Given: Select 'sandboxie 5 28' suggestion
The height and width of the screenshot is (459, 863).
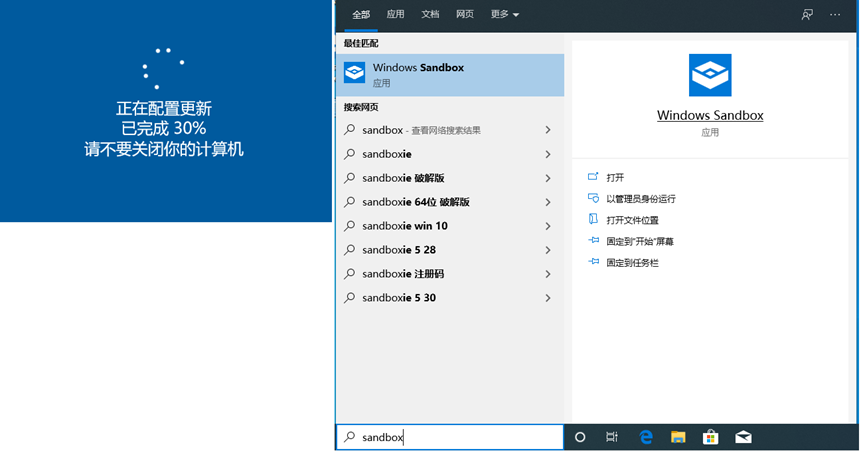Looking at the screenshot, I should (398, 250).
